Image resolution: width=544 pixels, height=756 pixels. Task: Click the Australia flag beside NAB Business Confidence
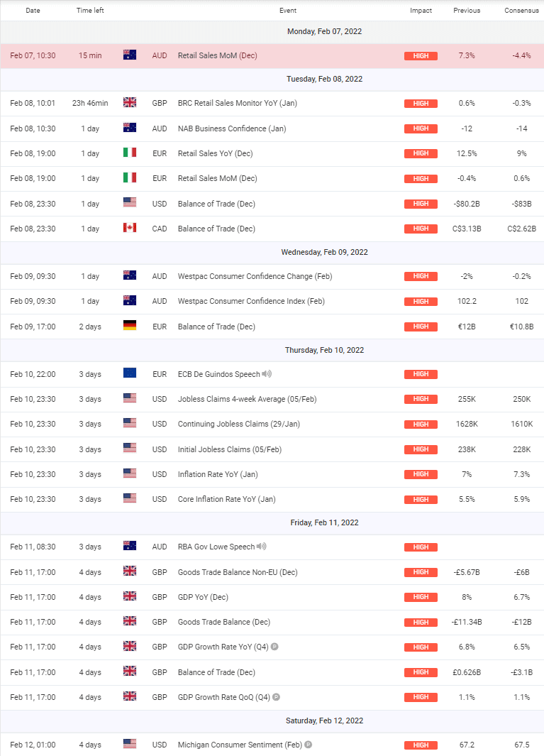tap(130, 128)
